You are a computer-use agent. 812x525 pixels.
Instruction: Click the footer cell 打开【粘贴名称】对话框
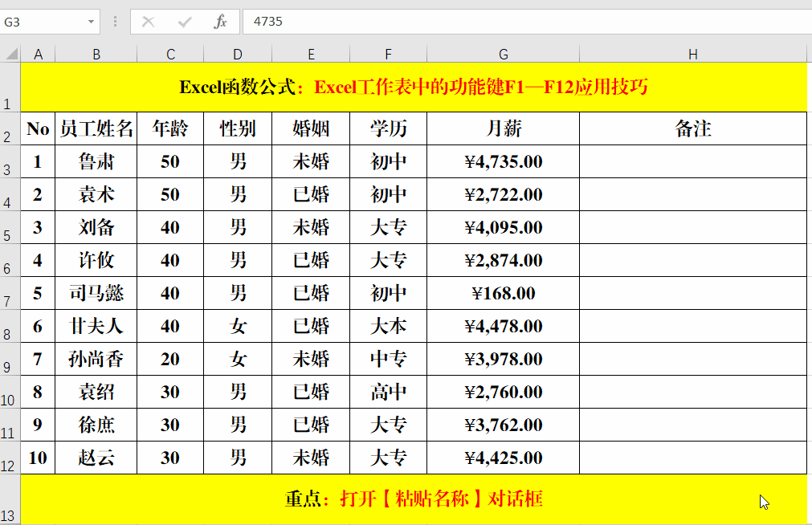414,499
